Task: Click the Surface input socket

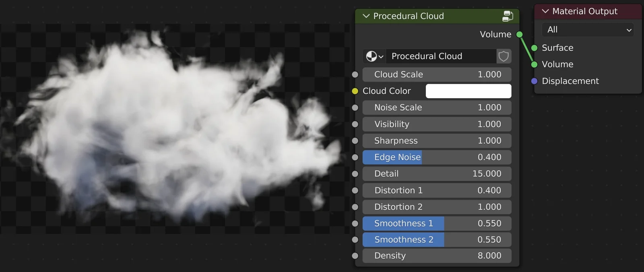Action: 535,48
